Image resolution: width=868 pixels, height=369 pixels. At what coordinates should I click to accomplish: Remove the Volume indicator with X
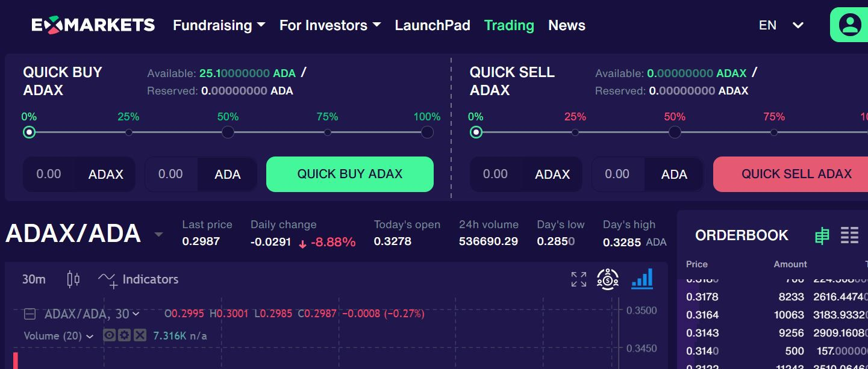pyautogui.click(x=140, y=335)
